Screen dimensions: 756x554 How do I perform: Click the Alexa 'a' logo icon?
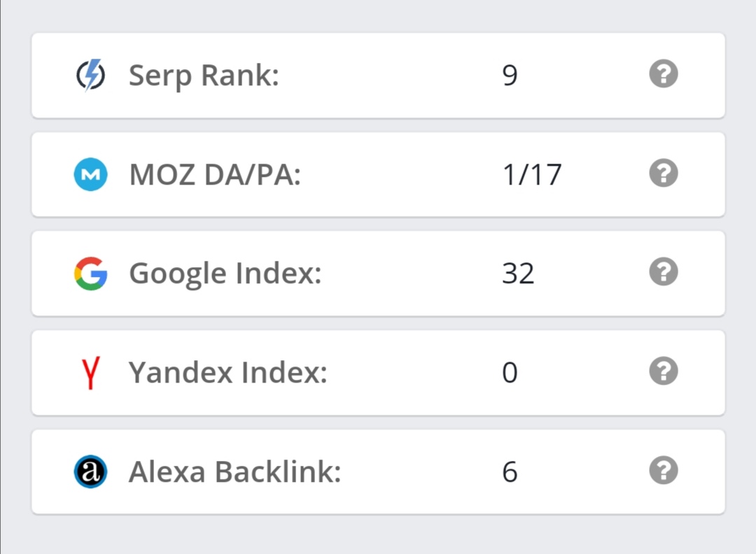click(90, 471)
